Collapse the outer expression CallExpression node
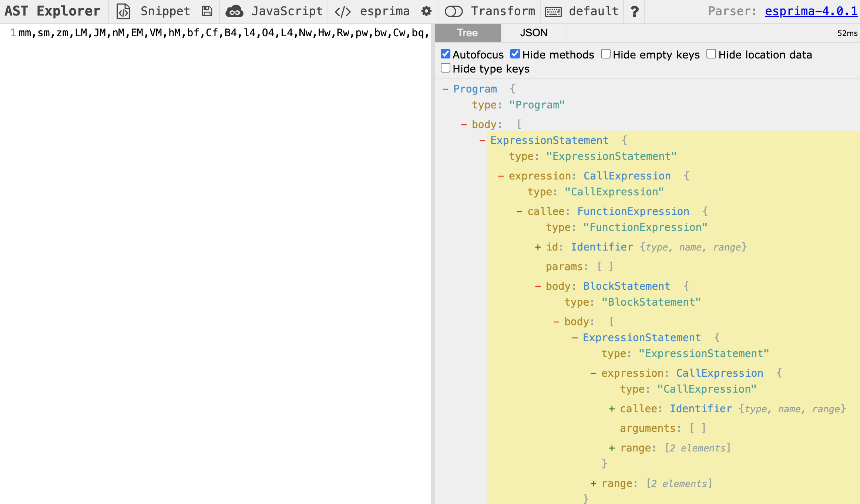Image resolution: width=860 pixels, height=504 pixels. click(x=501, y=176)
